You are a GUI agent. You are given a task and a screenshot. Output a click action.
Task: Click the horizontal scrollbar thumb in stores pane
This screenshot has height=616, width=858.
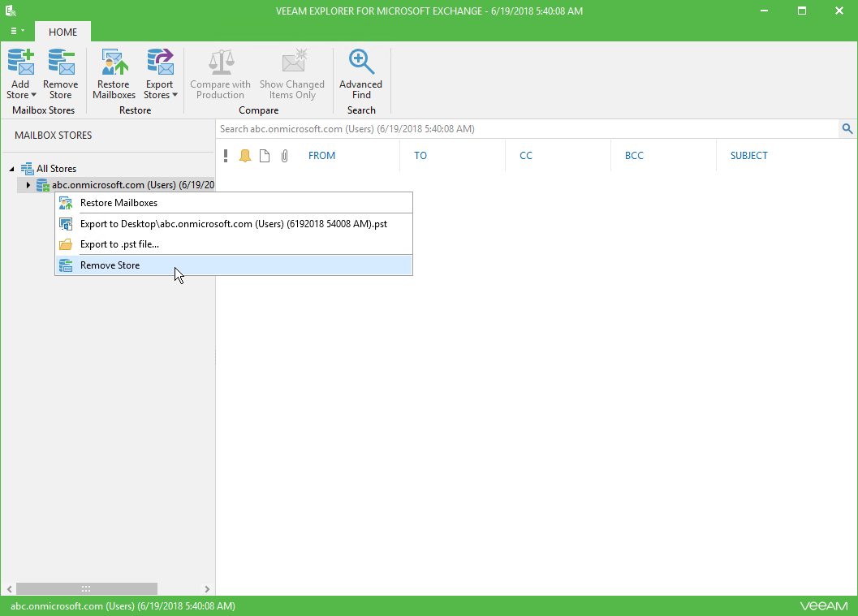tap(87, 588)
